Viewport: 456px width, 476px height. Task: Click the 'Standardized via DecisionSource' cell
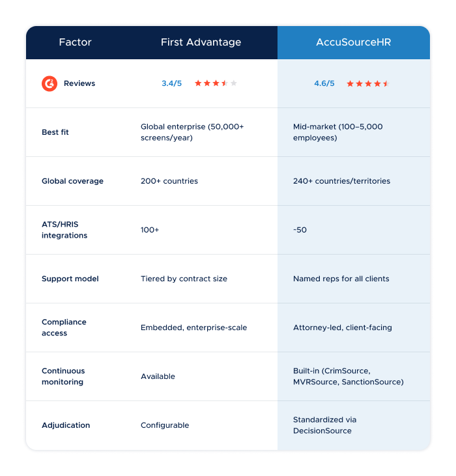coord(324,425)
